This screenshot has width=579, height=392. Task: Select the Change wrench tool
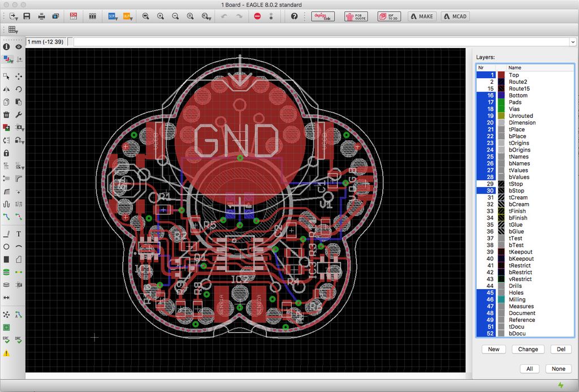(19, 114)
